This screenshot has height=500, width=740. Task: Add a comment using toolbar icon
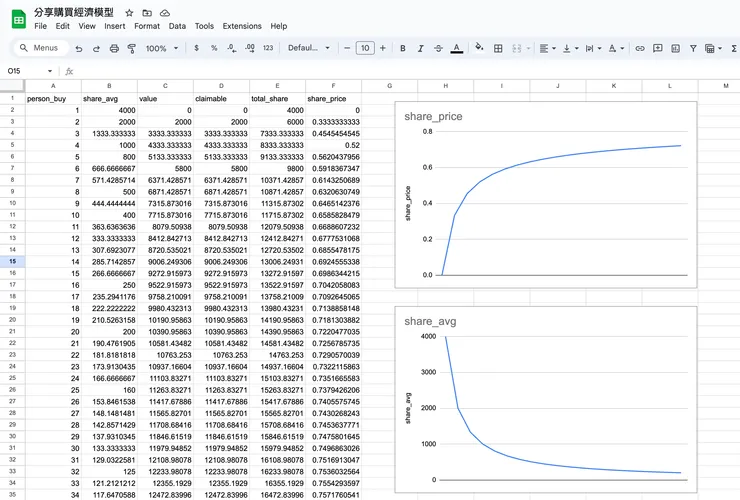pyautogui.click(x=658, y=48)
